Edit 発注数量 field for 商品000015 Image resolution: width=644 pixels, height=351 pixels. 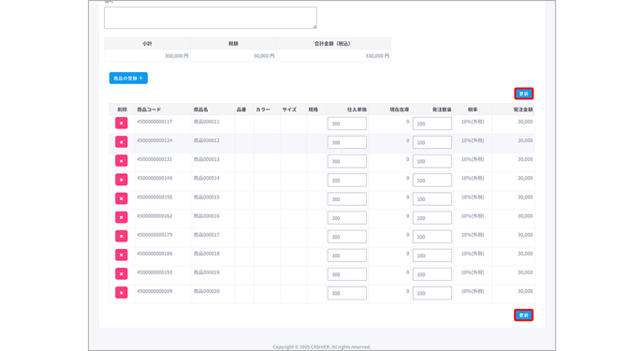(432, 199)
